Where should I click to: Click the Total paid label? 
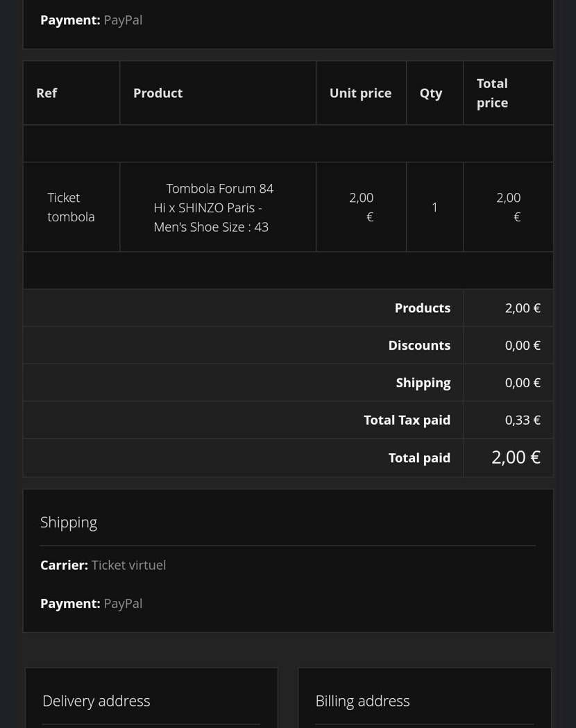pos(419,458)
